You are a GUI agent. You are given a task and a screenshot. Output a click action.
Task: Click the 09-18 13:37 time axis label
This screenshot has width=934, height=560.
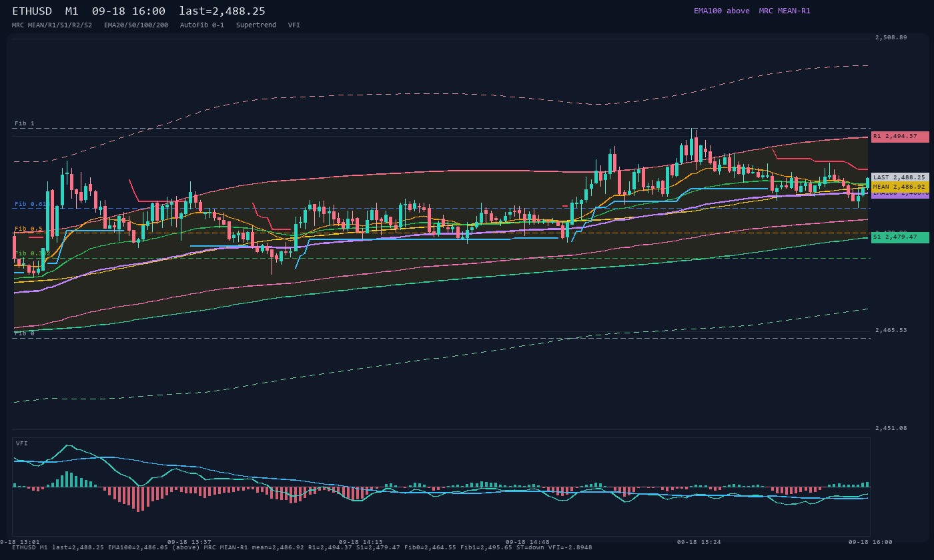[x=189, y=542]
